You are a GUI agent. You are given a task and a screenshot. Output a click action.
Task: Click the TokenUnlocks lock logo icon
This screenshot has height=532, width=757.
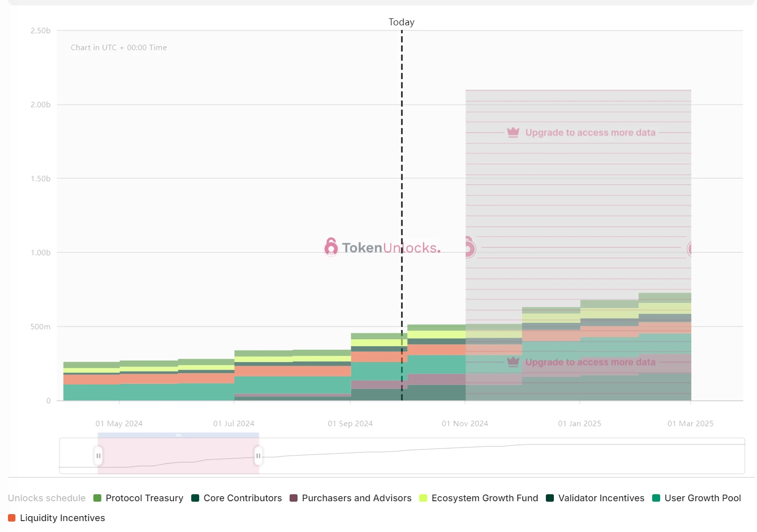point(331,247)
